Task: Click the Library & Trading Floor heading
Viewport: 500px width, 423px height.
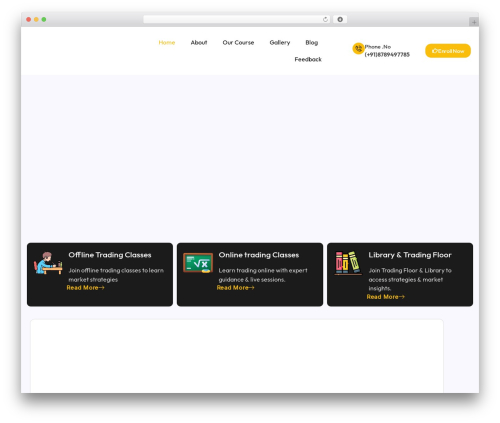Action: coord(410,255)
